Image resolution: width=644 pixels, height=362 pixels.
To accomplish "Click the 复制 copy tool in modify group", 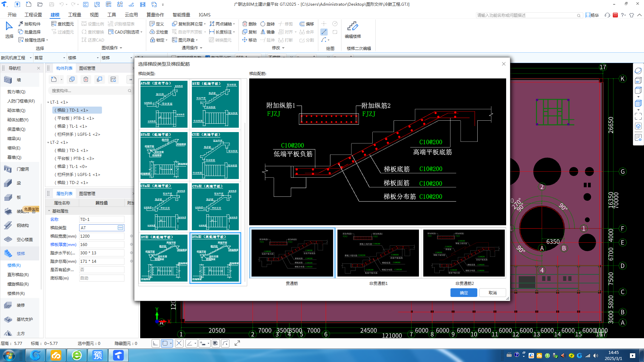I will tap(249, 32).
